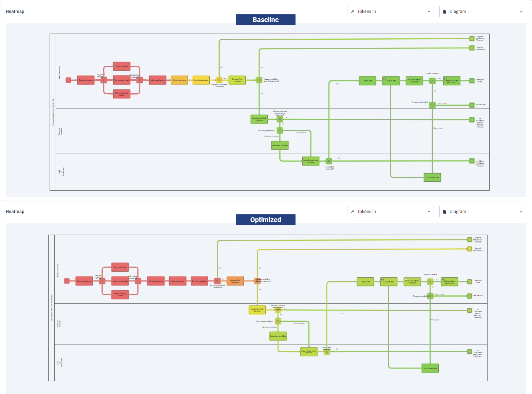Select the Candidate hired end event in Baseline
This screenshot has height=394, width=532.
472,81
